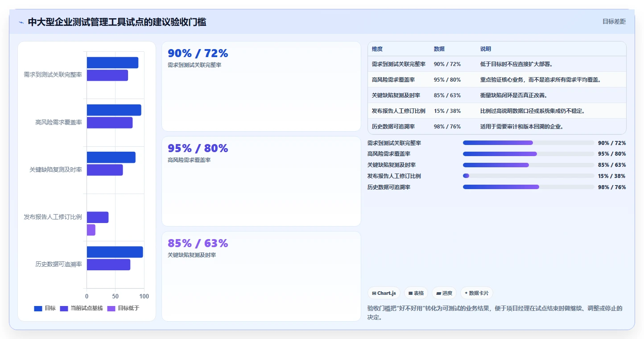The height and width of the screenshot is (339, 644).
Task: Select the 数据卡片 chip
Action: click(477, 293)
